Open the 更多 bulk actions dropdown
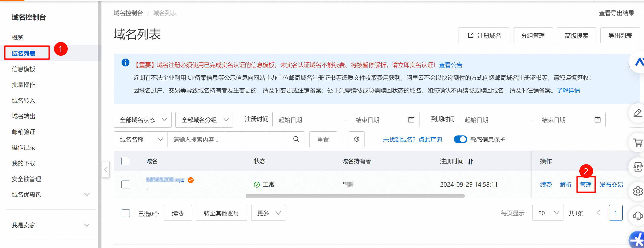This screenshot has height=248, width=644. (268, 213)
